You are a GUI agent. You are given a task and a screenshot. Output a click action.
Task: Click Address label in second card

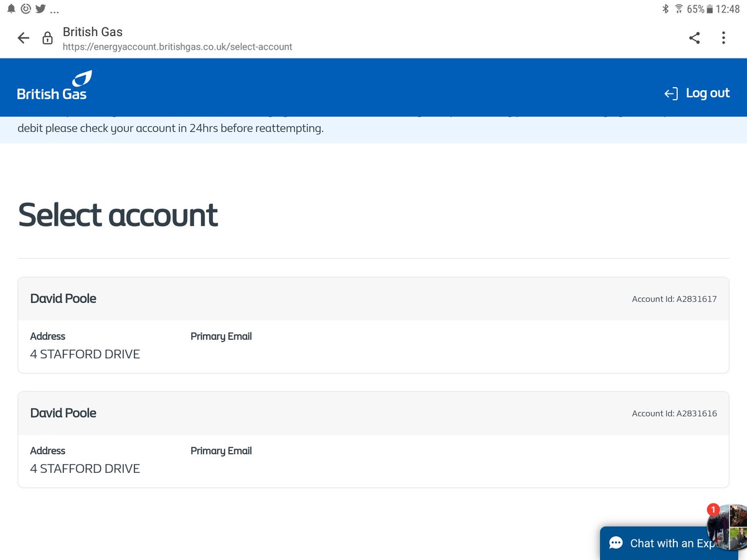tap(48, 450)
